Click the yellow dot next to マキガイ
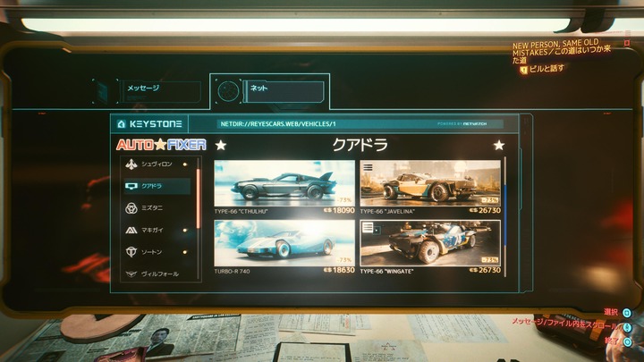 pyautogui.click(x=185, y=231)
